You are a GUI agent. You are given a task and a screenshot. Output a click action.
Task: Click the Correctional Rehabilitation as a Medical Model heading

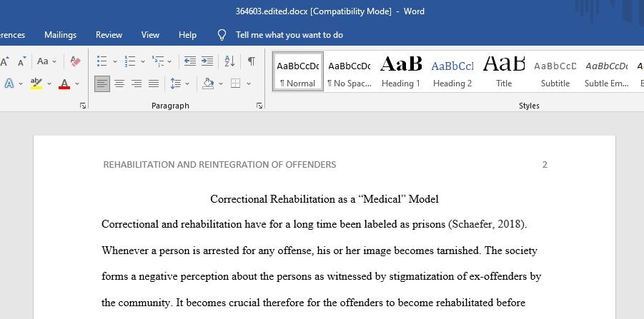tap(325, 199)
